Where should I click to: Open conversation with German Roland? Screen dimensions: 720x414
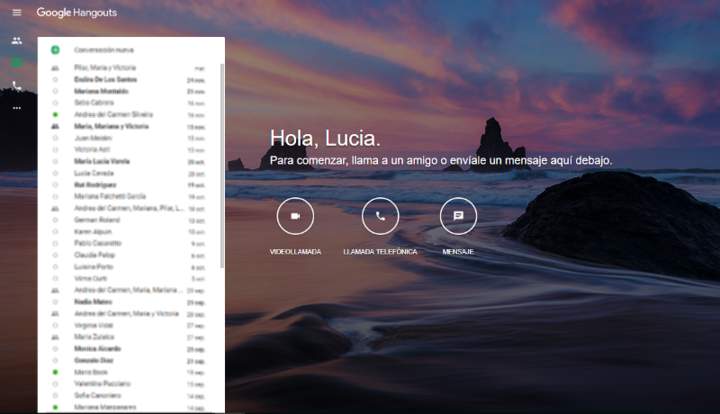(96, 220)
